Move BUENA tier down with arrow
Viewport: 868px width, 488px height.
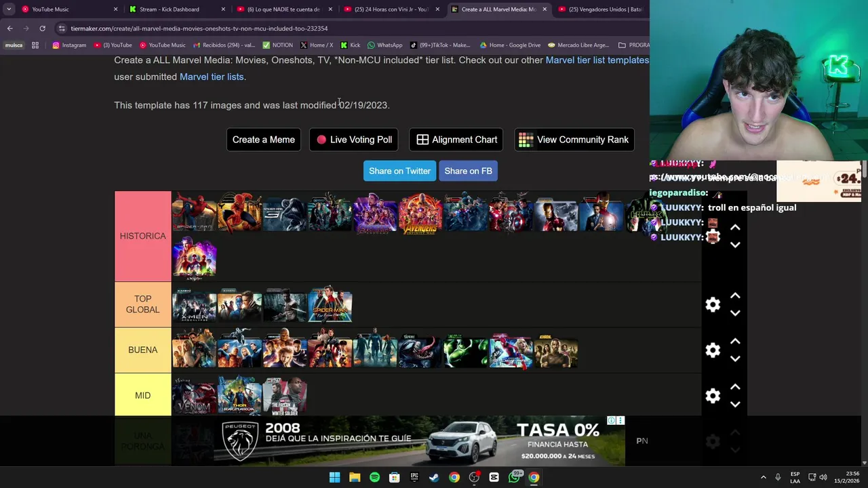click(x=735, y=359)
